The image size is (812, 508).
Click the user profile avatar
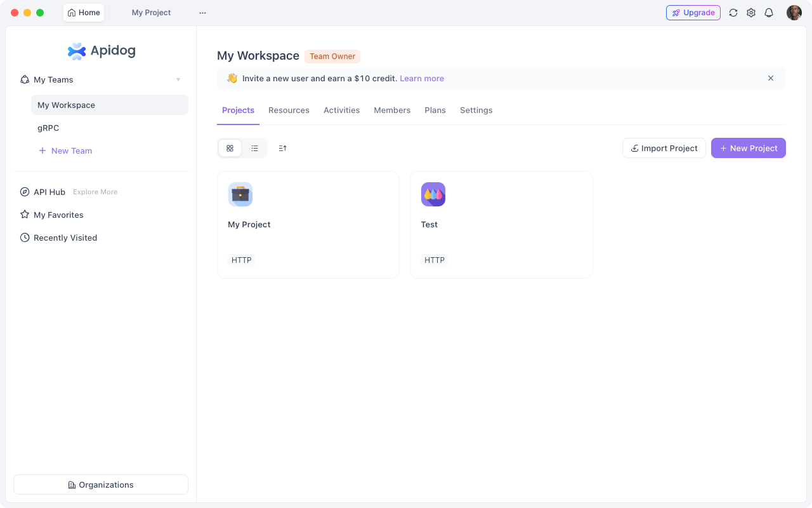(x=794, y=13)
